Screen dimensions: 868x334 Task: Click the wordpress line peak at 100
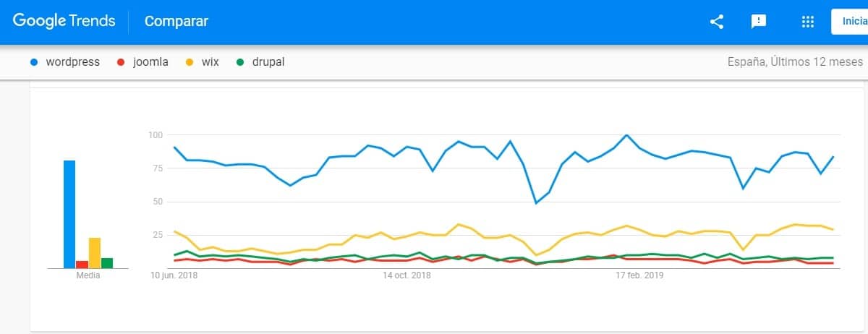tap(626, 135)
